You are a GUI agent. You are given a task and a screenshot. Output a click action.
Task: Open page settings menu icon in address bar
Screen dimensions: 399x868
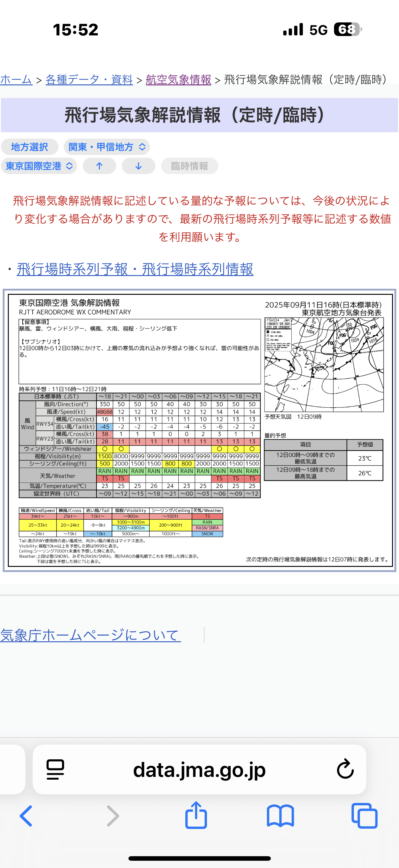[x=55, y=769]
